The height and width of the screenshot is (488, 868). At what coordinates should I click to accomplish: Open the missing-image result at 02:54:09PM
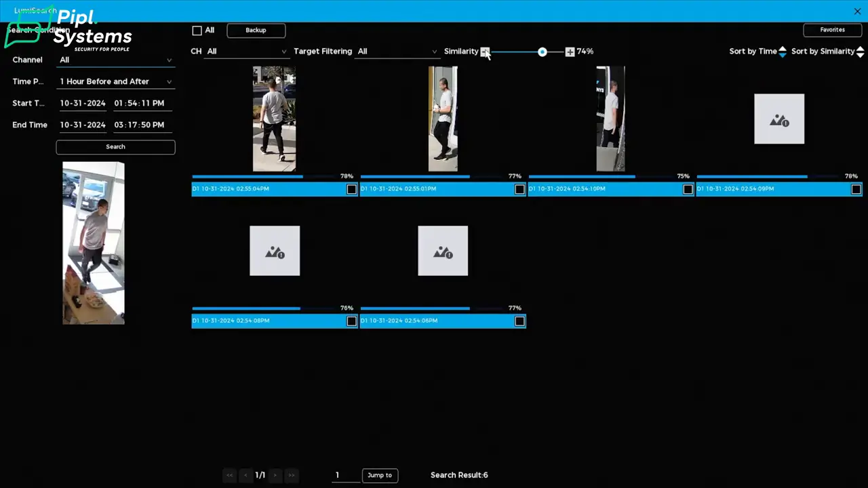(779, 119)
